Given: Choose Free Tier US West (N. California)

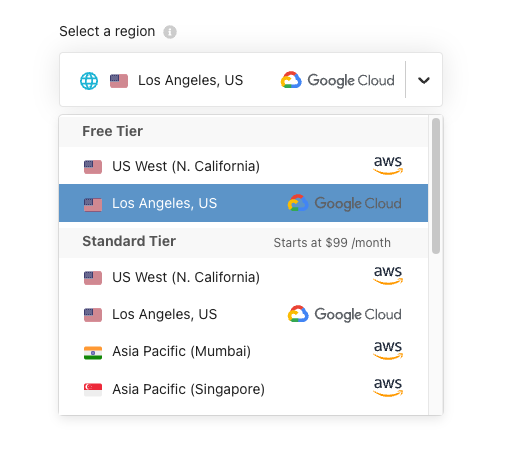Looking at the screenshot, I should pyautogui.click(x=243, y=166).
